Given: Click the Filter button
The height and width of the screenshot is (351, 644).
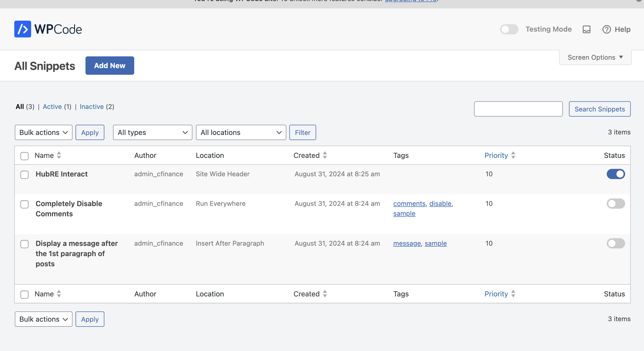Looking at the screenshot, I should (303, 132).
